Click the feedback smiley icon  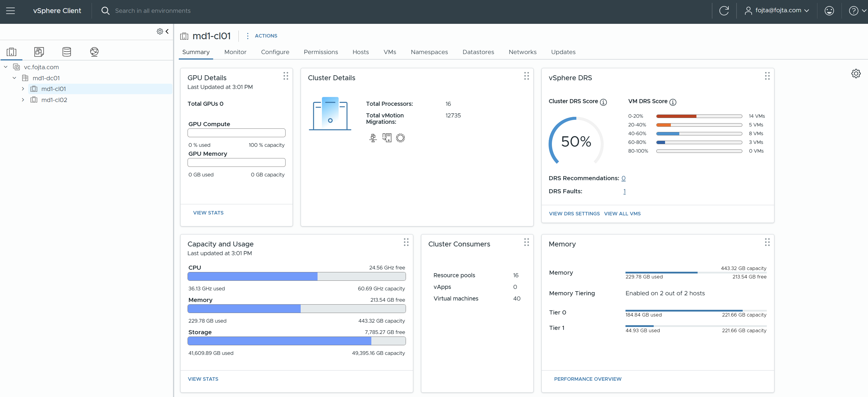click(x=829, y=11)
